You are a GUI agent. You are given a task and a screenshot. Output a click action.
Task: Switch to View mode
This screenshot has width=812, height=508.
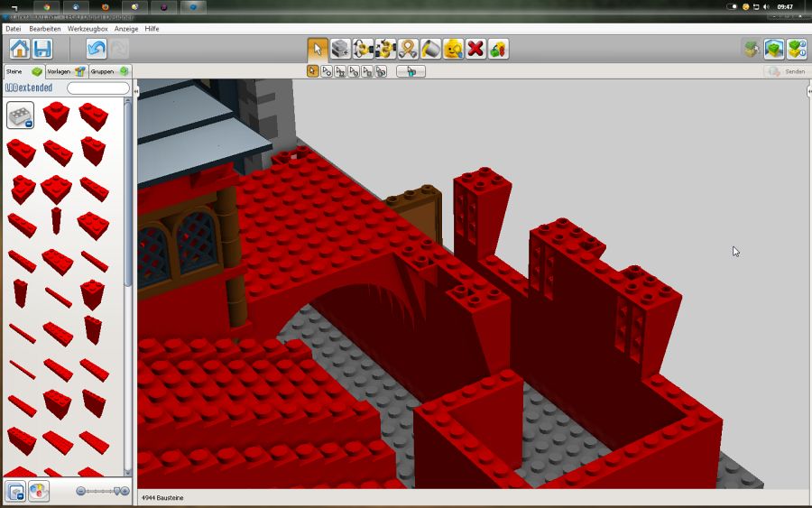click(x=774, y=49)
